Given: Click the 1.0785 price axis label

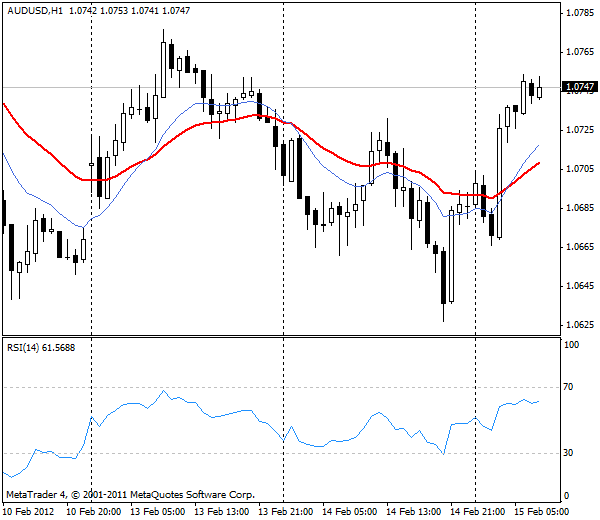Looking at the screenshot, I should [580, 13].
